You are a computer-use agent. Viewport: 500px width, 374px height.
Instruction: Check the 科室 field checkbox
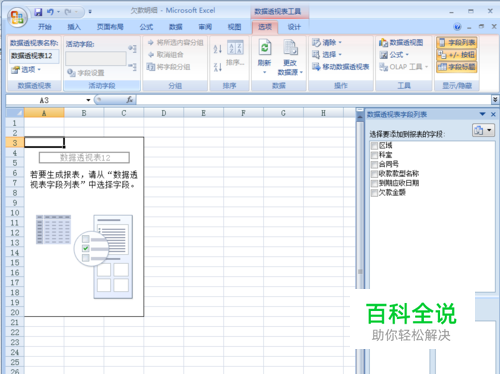(374, 155)
